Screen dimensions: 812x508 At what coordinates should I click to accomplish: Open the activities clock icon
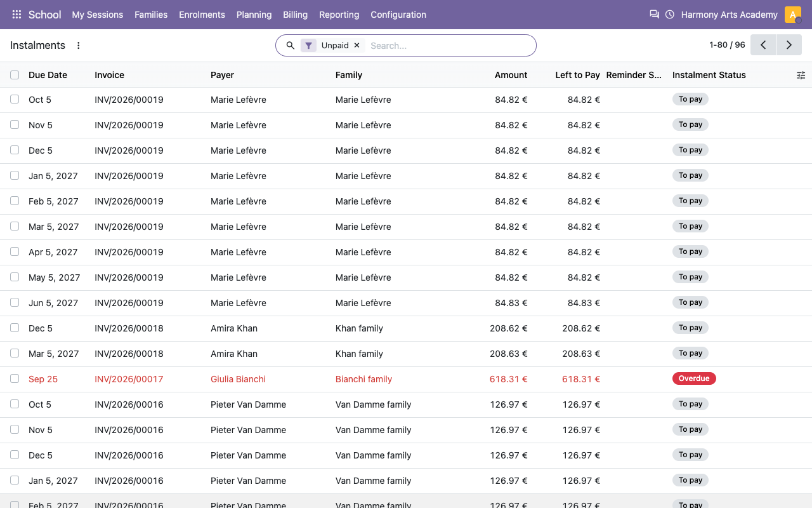670,15
